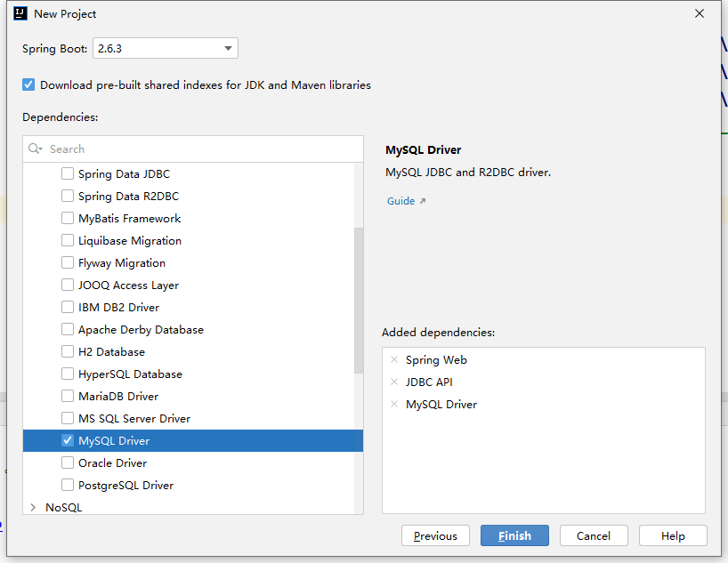The image size is (728, 563).
Task: Tick IBM DB2 Driver checkbox
Action: (x=68, y=308)
